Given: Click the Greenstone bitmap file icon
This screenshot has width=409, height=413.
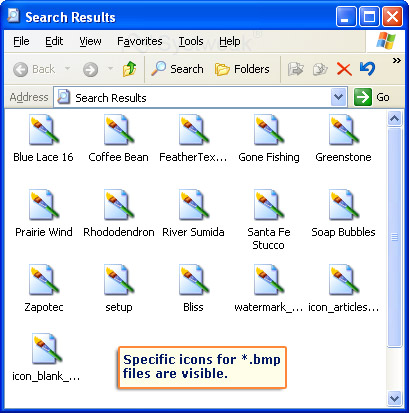Looking at the screenshot, I should pos(344,129).
